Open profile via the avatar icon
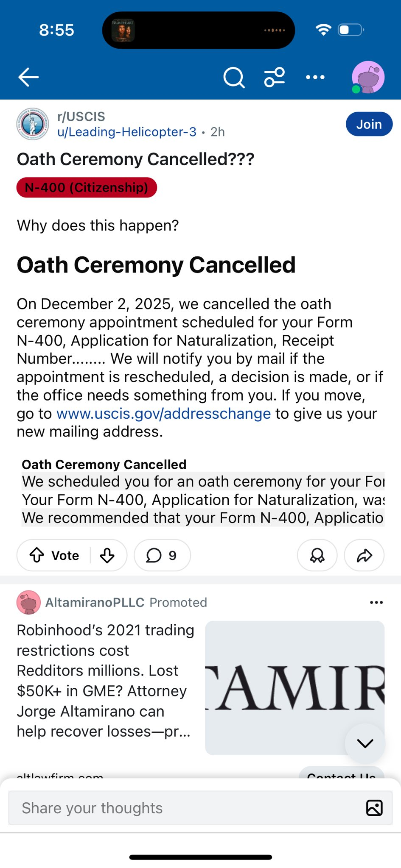This screenshot has width=401, height=868. tap(368, 77)
